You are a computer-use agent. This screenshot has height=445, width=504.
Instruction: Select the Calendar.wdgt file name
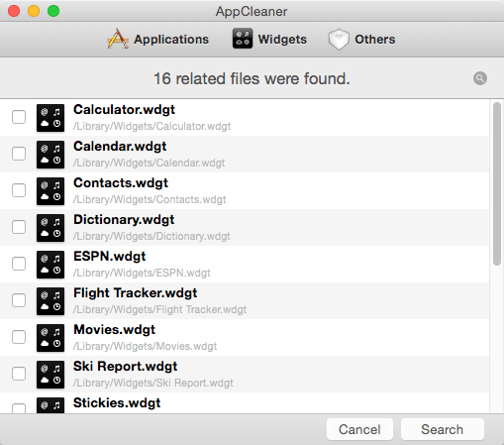(x=120, y=147)
